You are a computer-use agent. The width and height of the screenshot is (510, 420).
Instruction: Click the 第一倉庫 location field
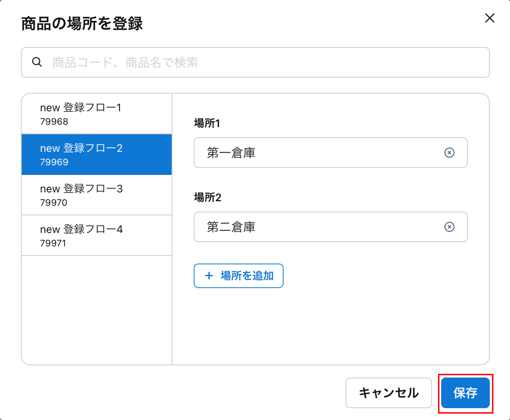330,153
